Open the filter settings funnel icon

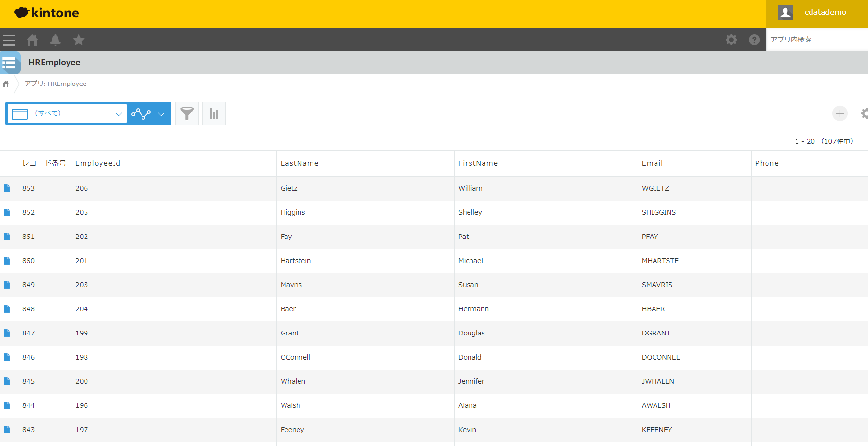coord(187,113)
